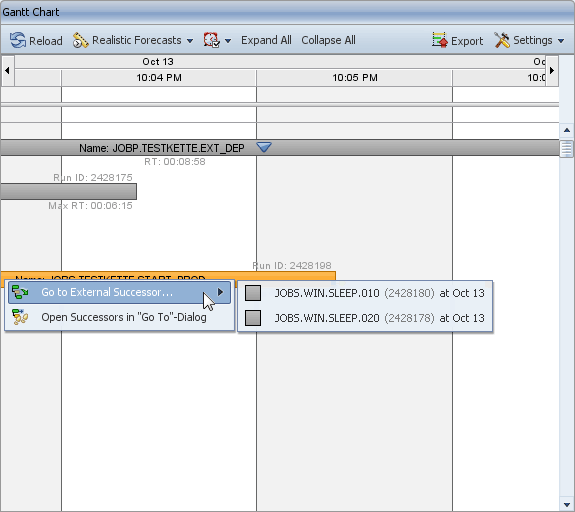Click the Reload icon

18,40
